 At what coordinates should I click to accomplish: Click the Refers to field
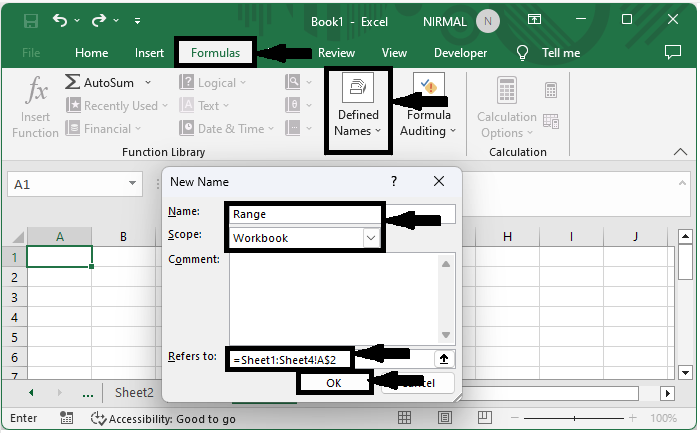(x=331, y=359)
